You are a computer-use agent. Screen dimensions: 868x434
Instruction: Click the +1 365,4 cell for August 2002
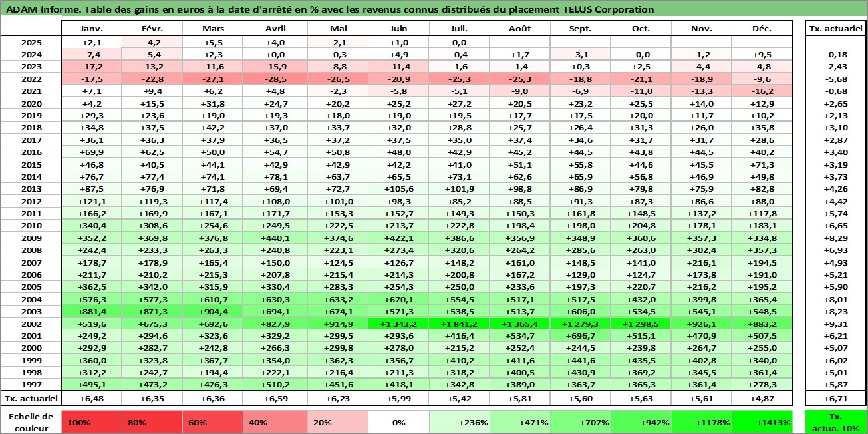click(x=520, y=324)
